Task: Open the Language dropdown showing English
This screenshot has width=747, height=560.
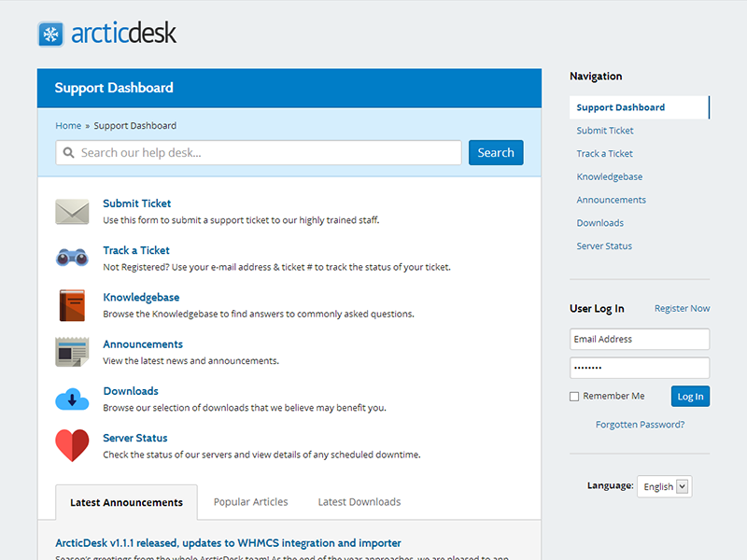Action: point(665,486)
